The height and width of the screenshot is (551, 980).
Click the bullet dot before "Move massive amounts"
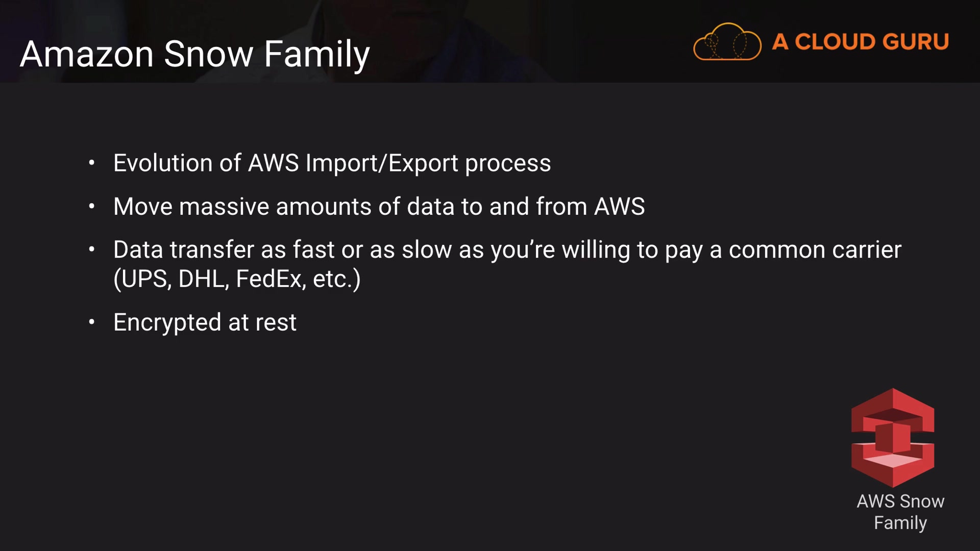[92, 207]
